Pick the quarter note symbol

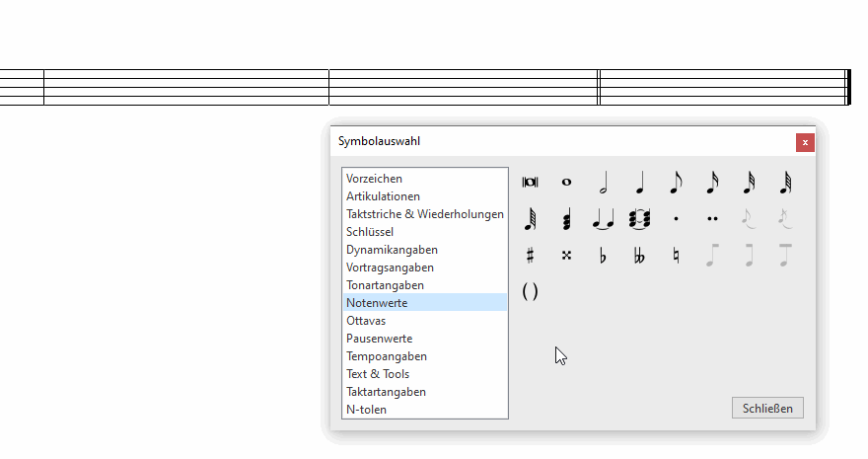pos(639,182)
